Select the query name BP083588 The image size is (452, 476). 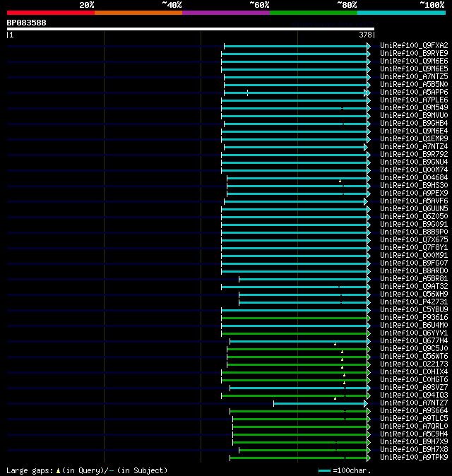[x=26, y=23]
